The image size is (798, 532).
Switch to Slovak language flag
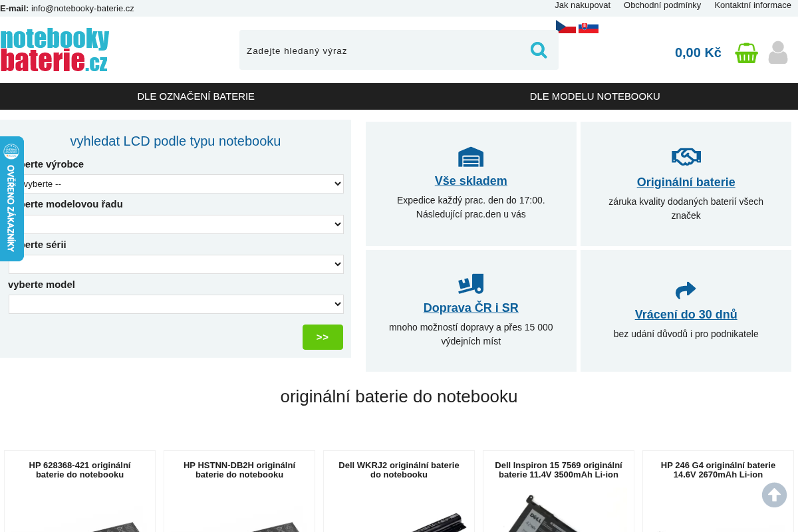click(x=589, y=28)
